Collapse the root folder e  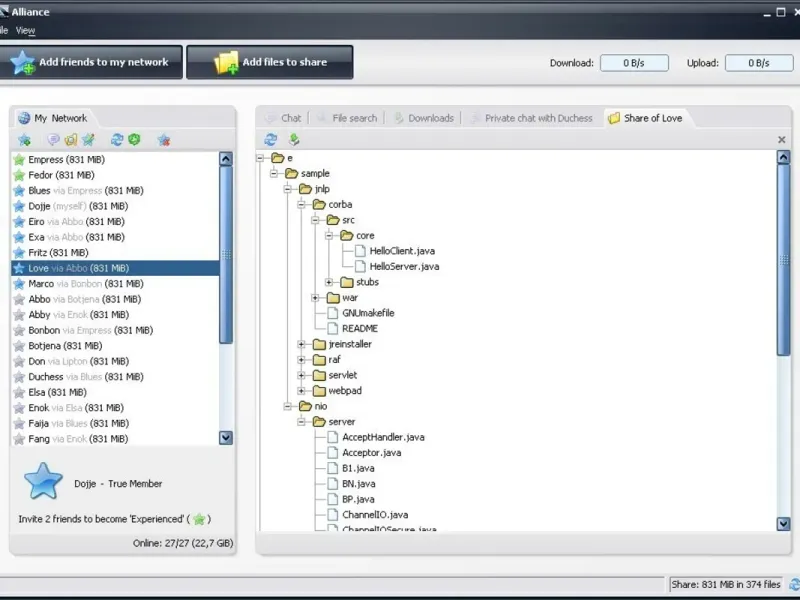(261, 158)
